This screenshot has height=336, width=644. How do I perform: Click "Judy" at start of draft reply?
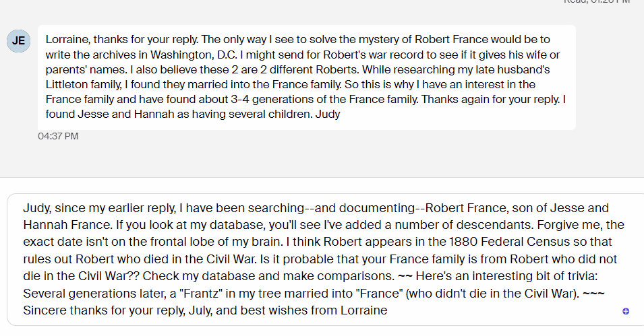click(x=36, y=207)
